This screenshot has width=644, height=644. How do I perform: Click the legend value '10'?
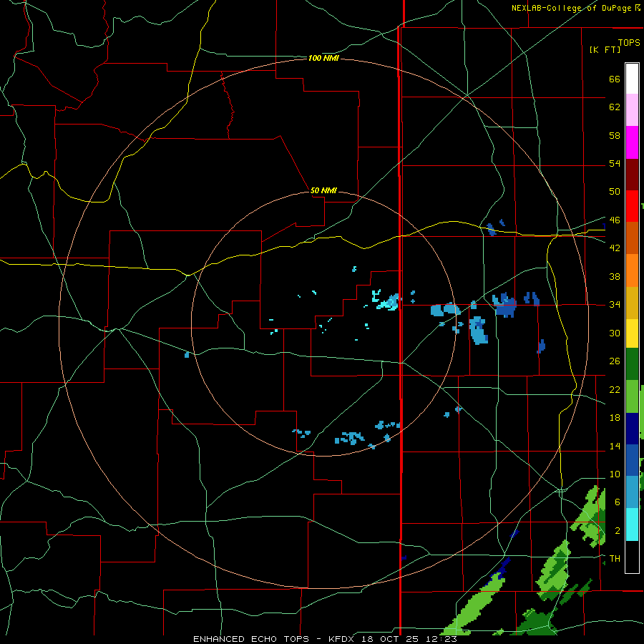(x=615, y=474)
